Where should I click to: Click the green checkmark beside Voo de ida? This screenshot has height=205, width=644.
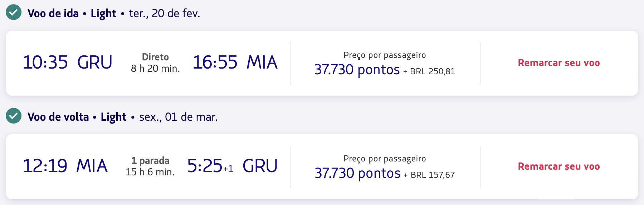(x=14, y=12)
